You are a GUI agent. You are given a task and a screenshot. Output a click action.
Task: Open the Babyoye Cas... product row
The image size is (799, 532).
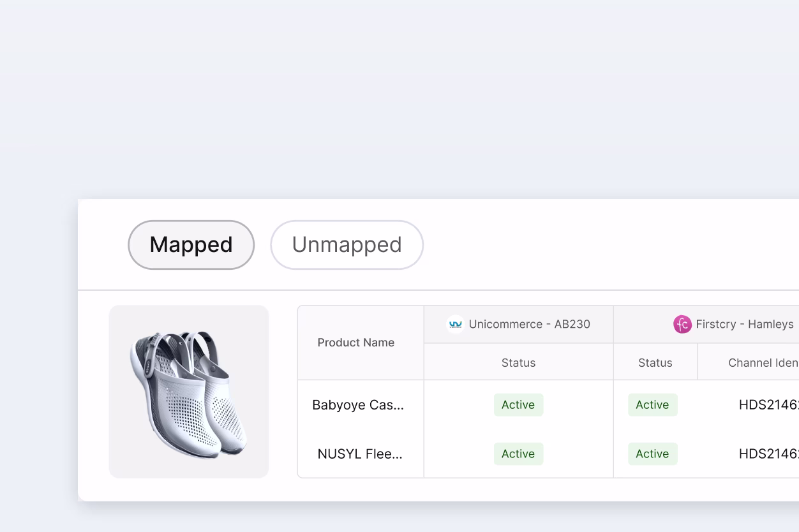[x=357, y=405]
